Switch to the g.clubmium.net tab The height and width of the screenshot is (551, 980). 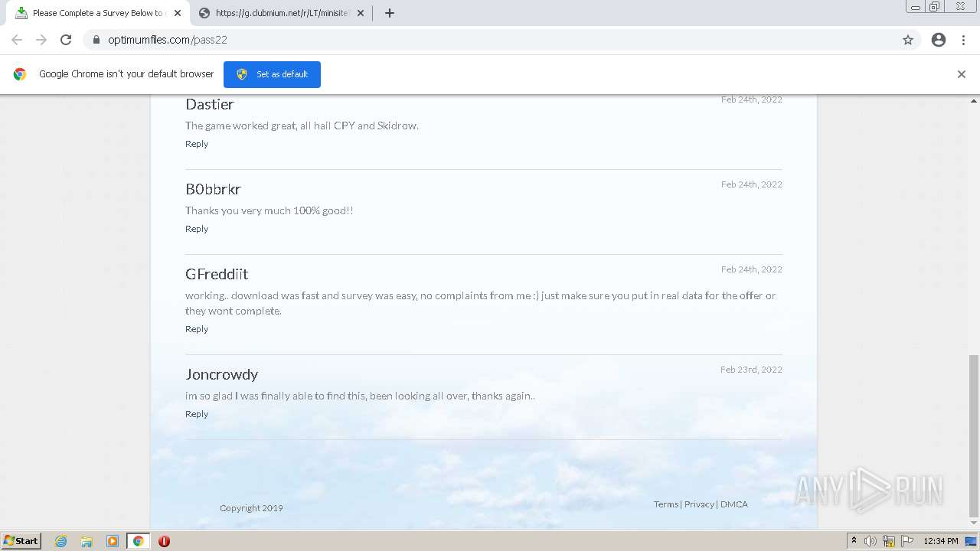tap(281, 13)
